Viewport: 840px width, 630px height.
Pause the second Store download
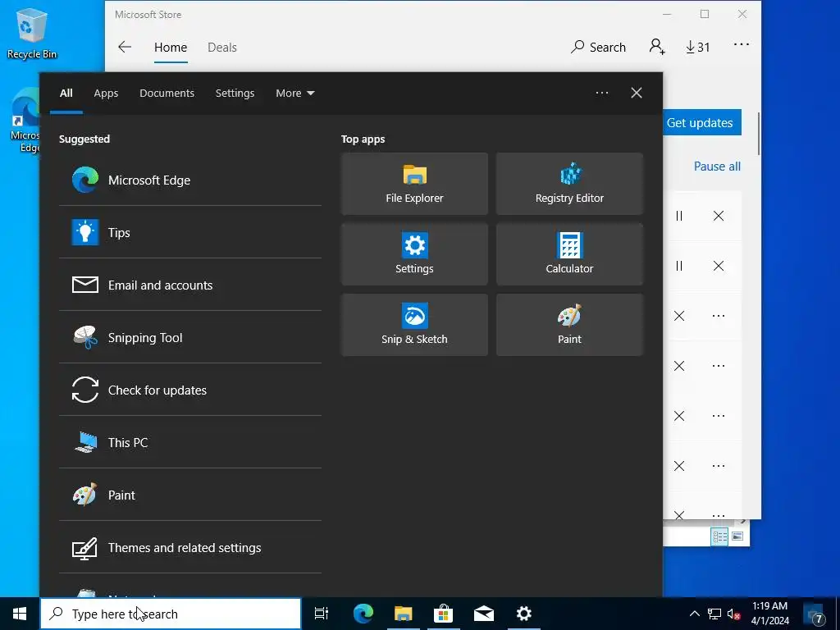(679, 266)
